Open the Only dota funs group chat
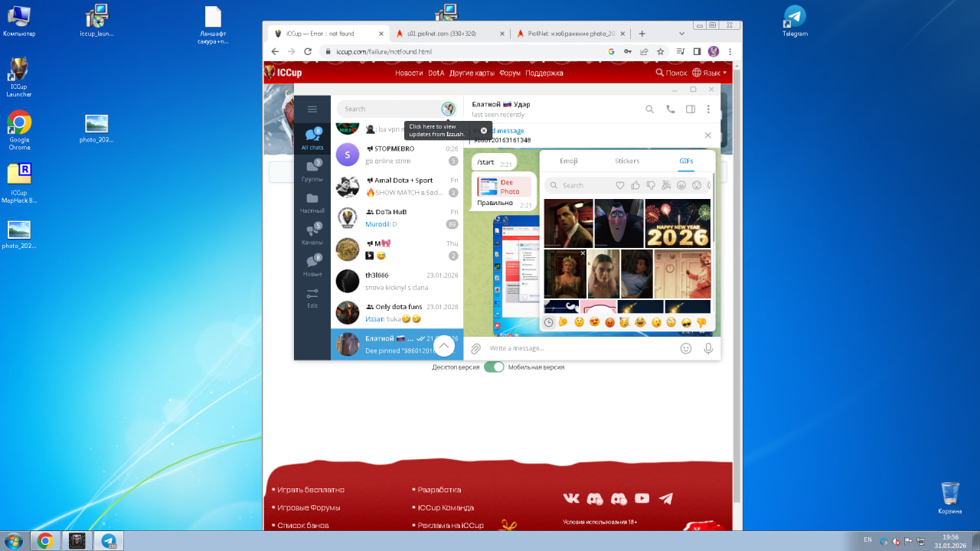 click(x=397, y=312)
